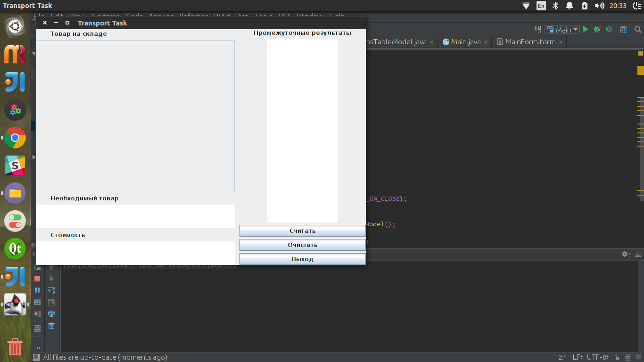
Task: Open the Wi-Fi network indicator menu
Action: point(526,6)
